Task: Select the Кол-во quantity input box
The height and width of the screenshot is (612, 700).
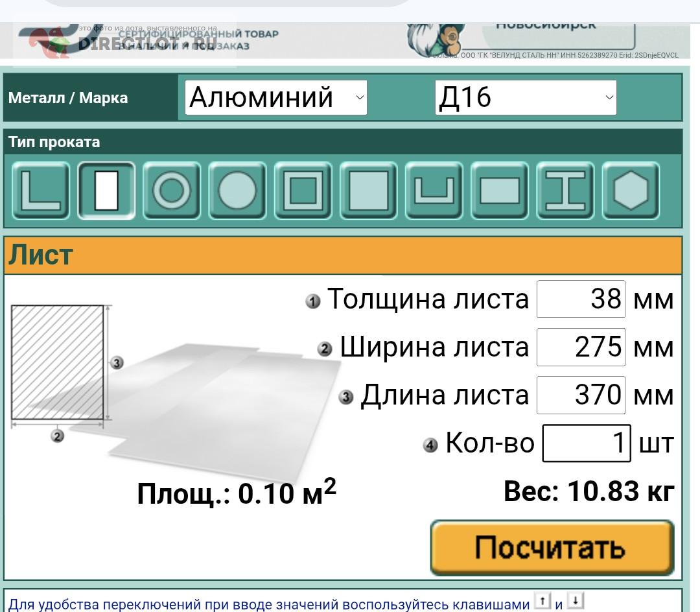Action: pyautogui.click(x=586, y=443)
